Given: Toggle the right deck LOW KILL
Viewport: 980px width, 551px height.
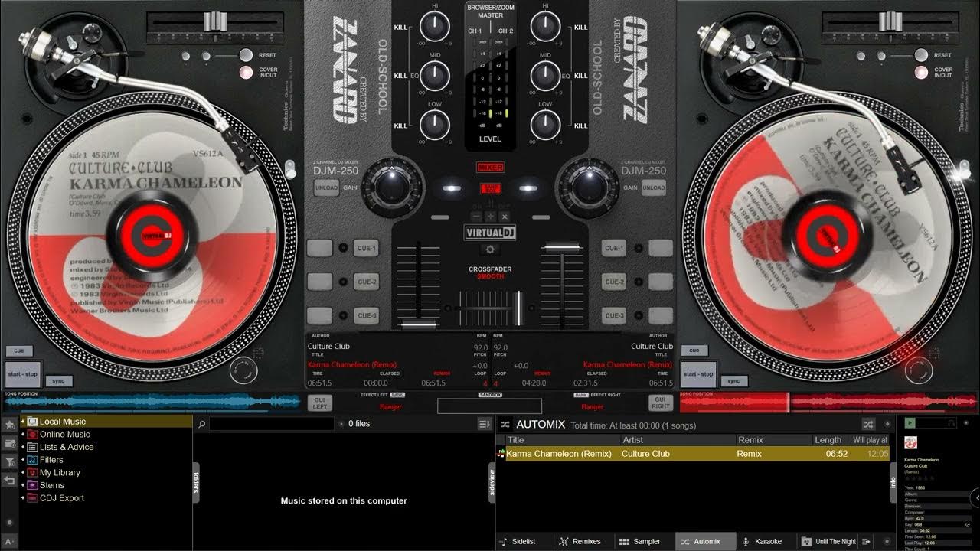Looking at the screenshot, I should [580, 126].
